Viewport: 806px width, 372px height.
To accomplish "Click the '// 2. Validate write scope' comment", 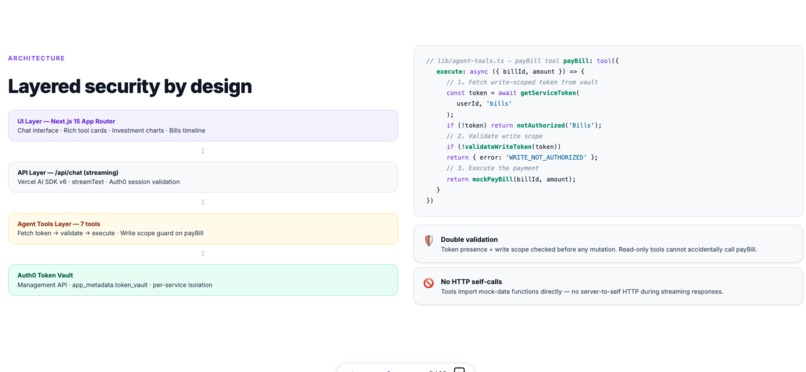I will 494,136.
